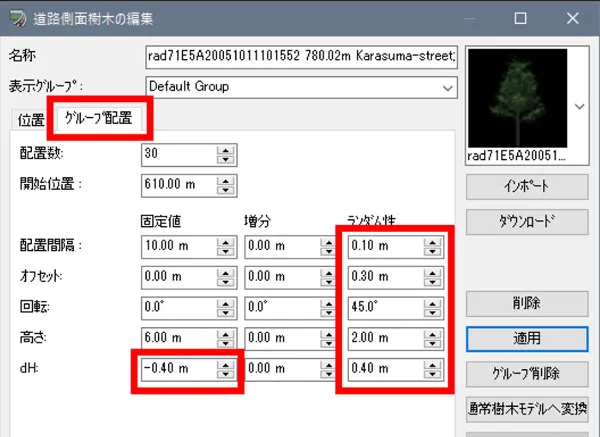The height and width of the screenshot is (437, 600).
Task: Click the オフセット 増分 input field
Action: point(282,276)
